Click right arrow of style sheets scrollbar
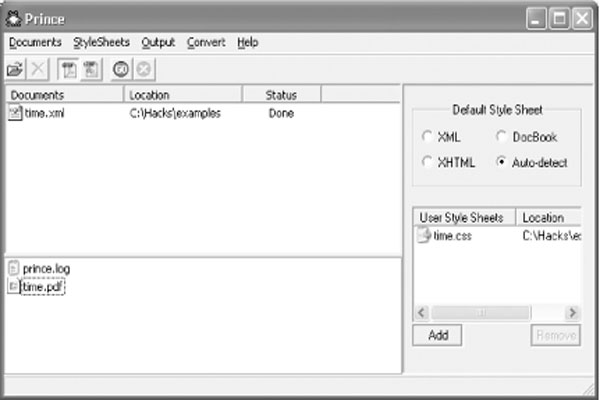 point(572,313)
